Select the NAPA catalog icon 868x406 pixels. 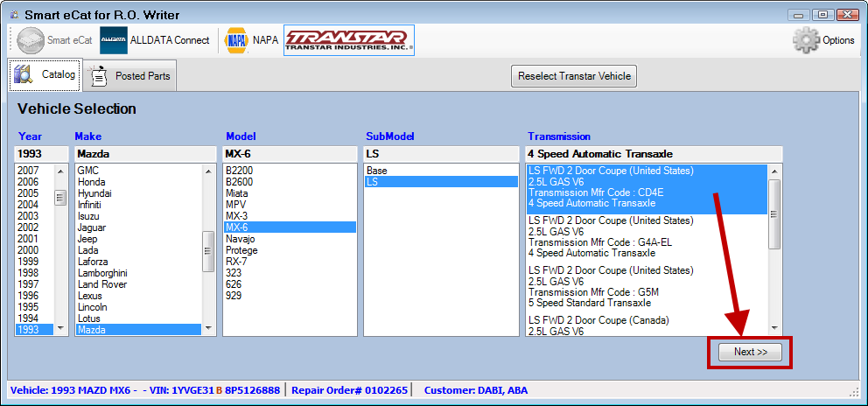pos(236,40)
